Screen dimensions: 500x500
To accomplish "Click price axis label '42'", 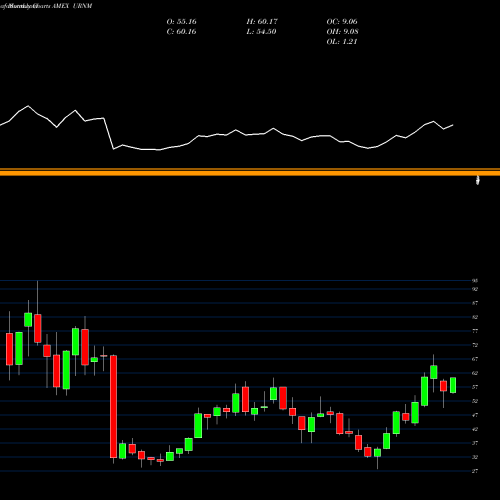I will (x=475, y=429).
